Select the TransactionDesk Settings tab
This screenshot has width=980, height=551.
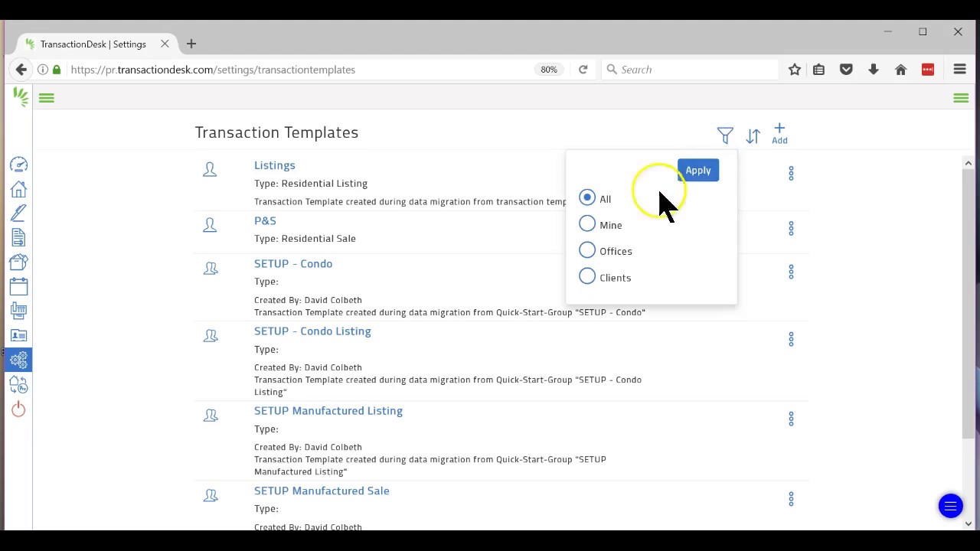point(93,44)
